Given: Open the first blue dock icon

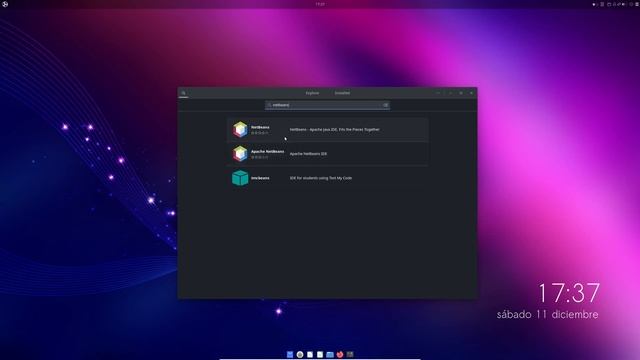Looking at the screenshot, I should click(290, 354).
